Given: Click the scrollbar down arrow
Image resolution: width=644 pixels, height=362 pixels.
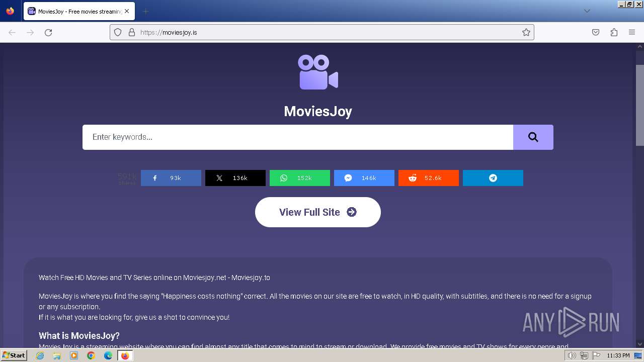Looking at the screenshot, I should (x=639, y=344).
